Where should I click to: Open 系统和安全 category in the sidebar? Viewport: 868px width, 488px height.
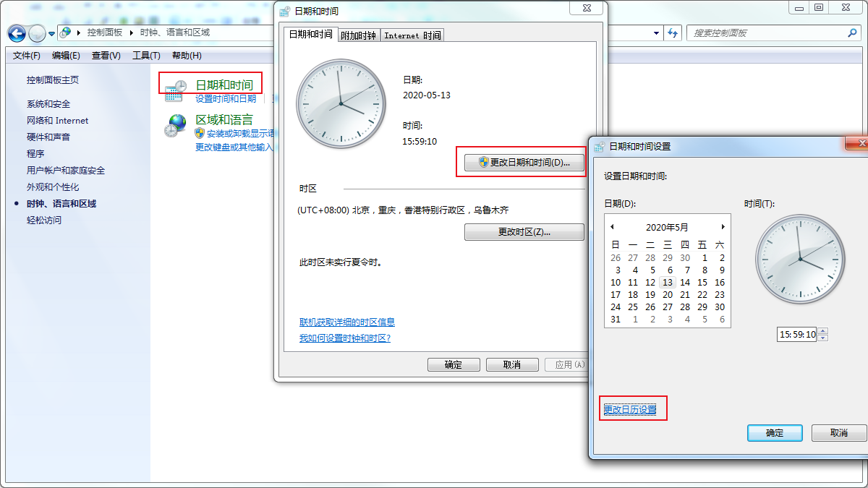click(x=48, y=104)
